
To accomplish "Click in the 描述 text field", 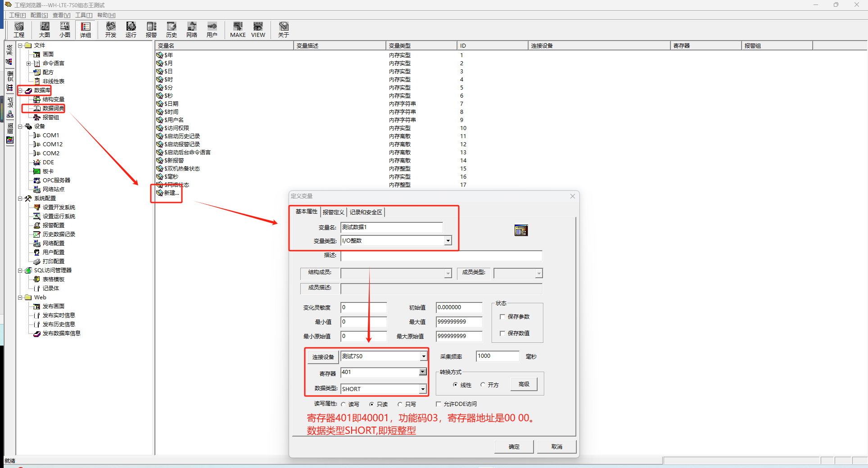I will (x=441, y=256).
